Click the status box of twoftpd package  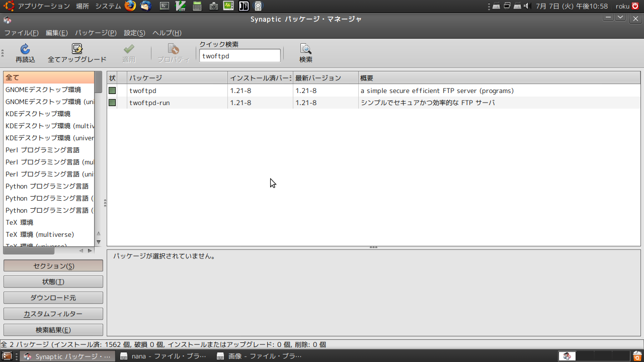112,90
